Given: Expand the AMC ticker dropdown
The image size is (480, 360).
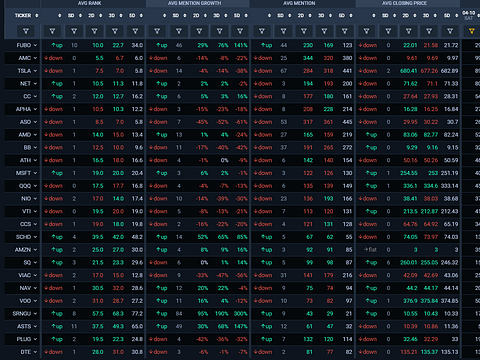Looking at the screenshot, I should coord(35,58).
